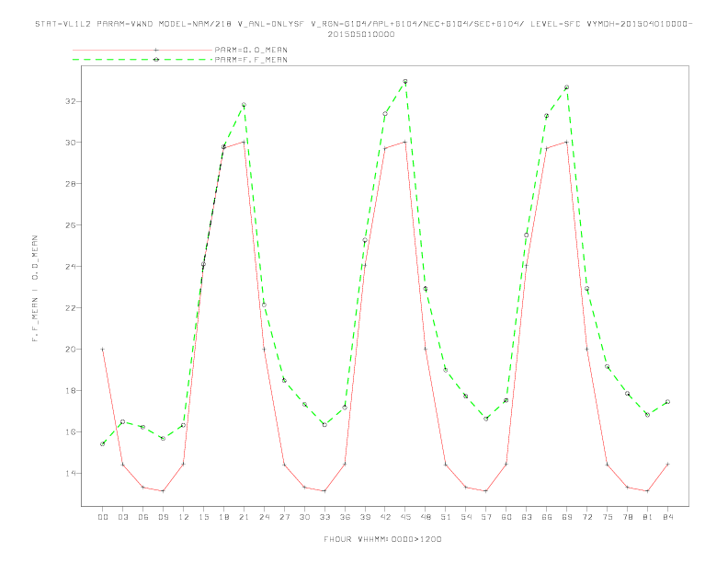The image size is (728, 563).
Task: Click x-axis tick label 12
Action: coord(184,517)
